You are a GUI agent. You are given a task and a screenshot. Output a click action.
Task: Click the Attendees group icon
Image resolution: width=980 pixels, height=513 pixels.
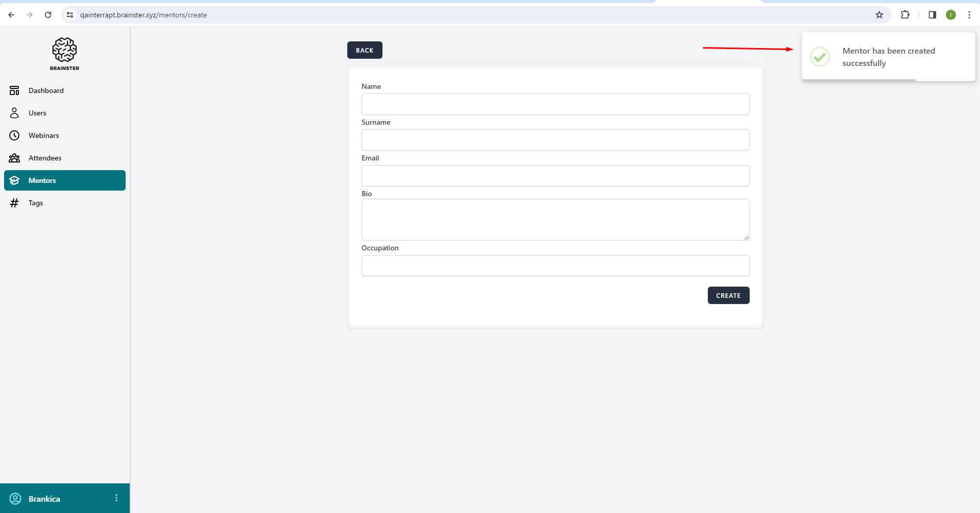(x=14, y=158)
